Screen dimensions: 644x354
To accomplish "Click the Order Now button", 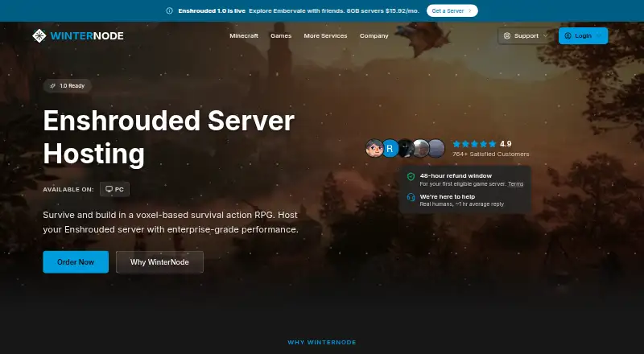I will pos(76,262).
